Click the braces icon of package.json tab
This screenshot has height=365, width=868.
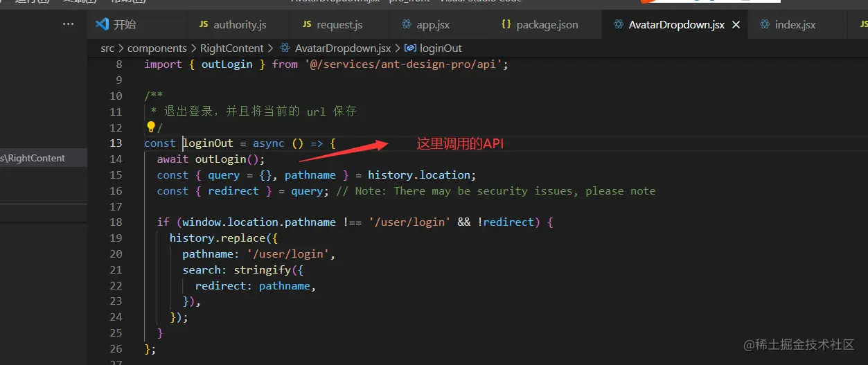pyautogui.click(x=506, y=24)
